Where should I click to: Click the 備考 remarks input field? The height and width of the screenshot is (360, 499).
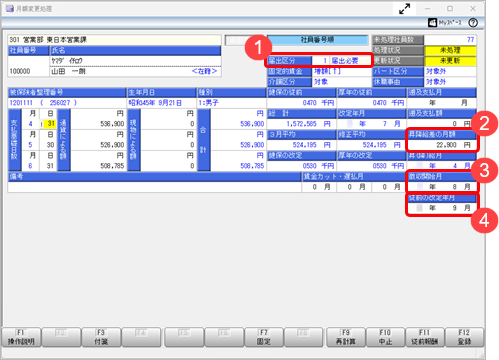pos(154,187)
